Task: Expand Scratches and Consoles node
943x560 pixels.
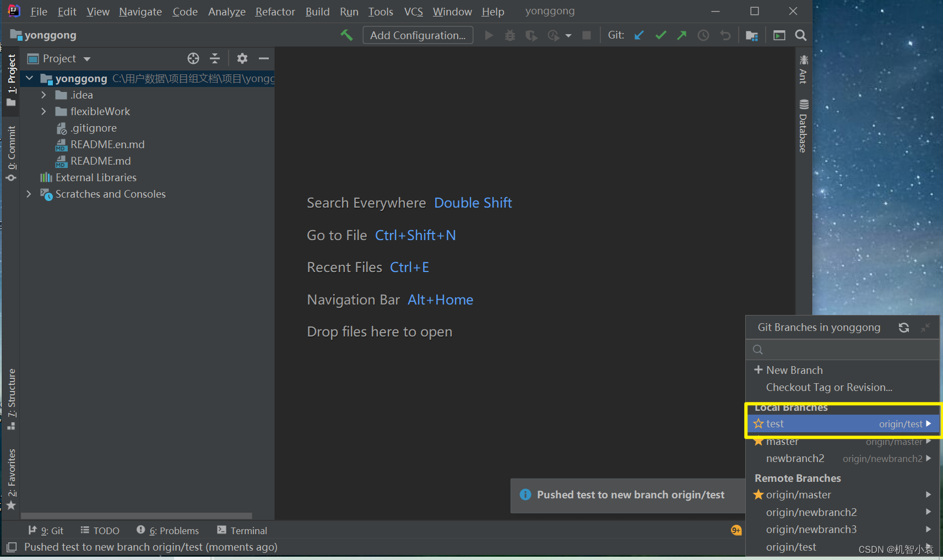Action: pos(29,194)
